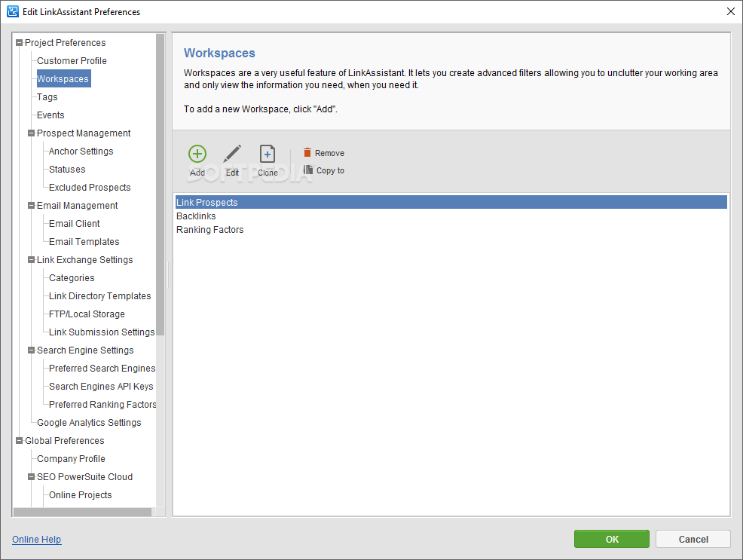Open Statuses settings
The height and width of the screenshot is (560, 743).
(x=67, y=169)
